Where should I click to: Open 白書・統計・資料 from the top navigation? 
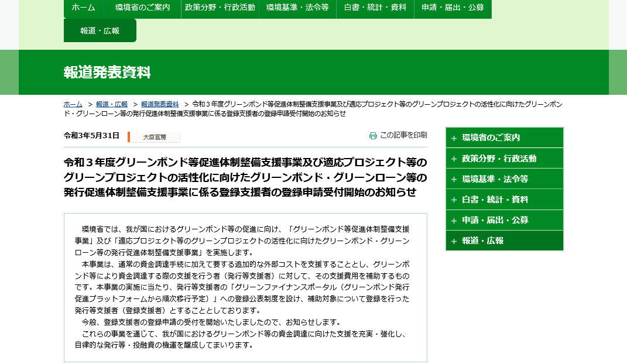pos(375,9)
